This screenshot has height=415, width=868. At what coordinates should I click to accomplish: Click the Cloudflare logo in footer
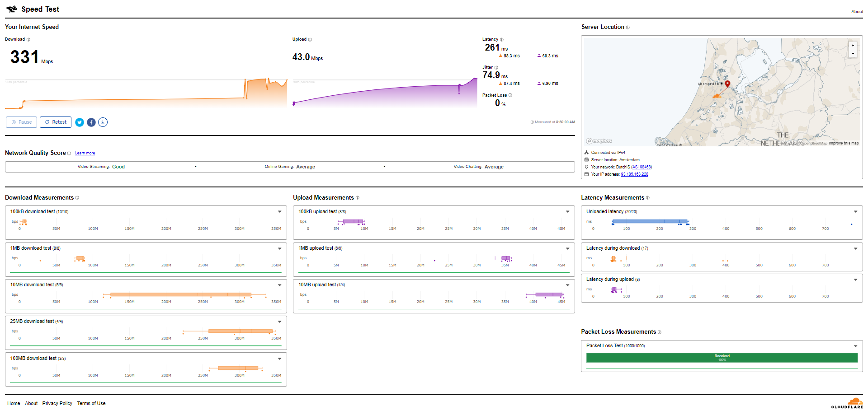(x=847, y=403)
